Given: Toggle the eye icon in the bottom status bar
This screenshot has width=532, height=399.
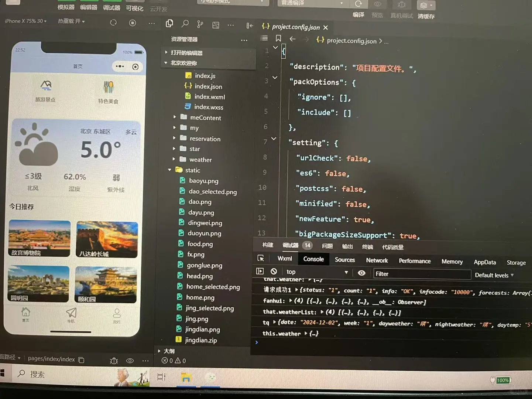Looking at the screenshot, I should [x=130, y=361].
